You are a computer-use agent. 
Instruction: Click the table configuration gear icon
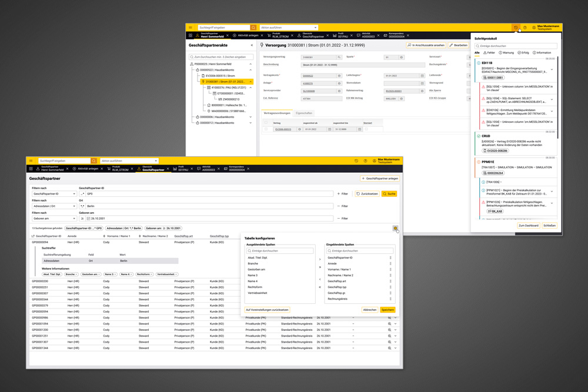click(x=396, y=229)
